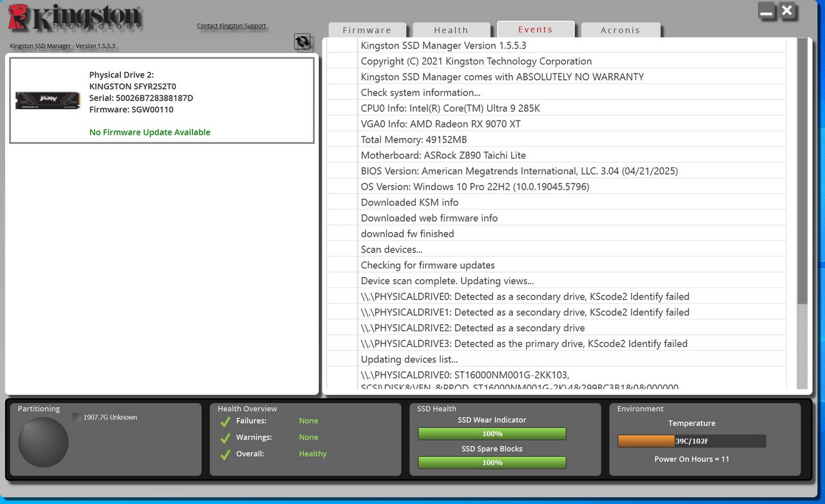Select the OS Version Windows 10 row
This screenshot has height=504, width=825.
click(556, 186)
